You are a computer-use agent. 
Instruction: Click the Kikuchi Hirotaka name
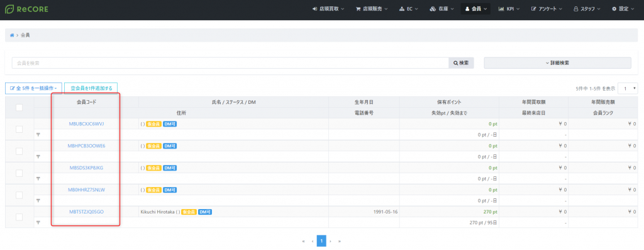157,212
